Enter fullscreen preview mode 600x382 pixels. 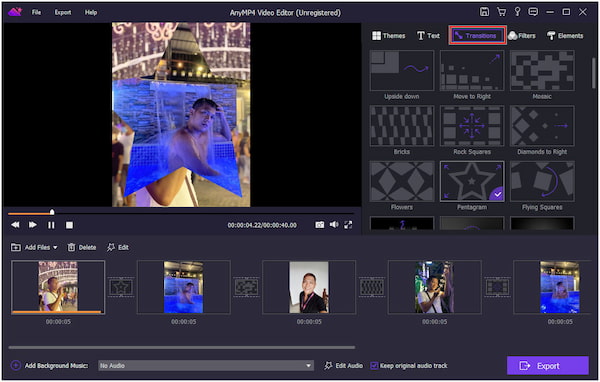tap(348, 225)
